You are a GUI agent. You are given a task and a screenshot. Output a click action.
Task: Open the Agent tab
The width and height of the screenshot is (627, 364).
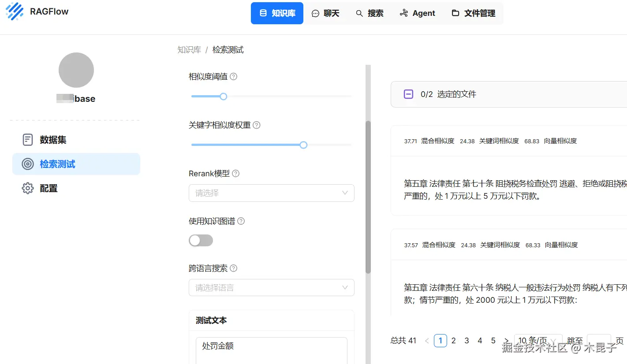418,13
